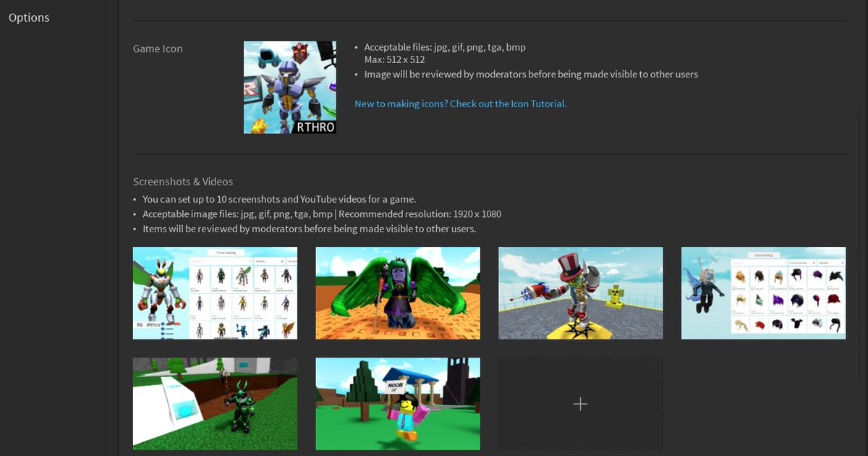Select the R6 Rthro catalog screenshot thumbnail
The width and height of the screenshot is (868, 456).
pyautogui.click(x=216, y=293)
